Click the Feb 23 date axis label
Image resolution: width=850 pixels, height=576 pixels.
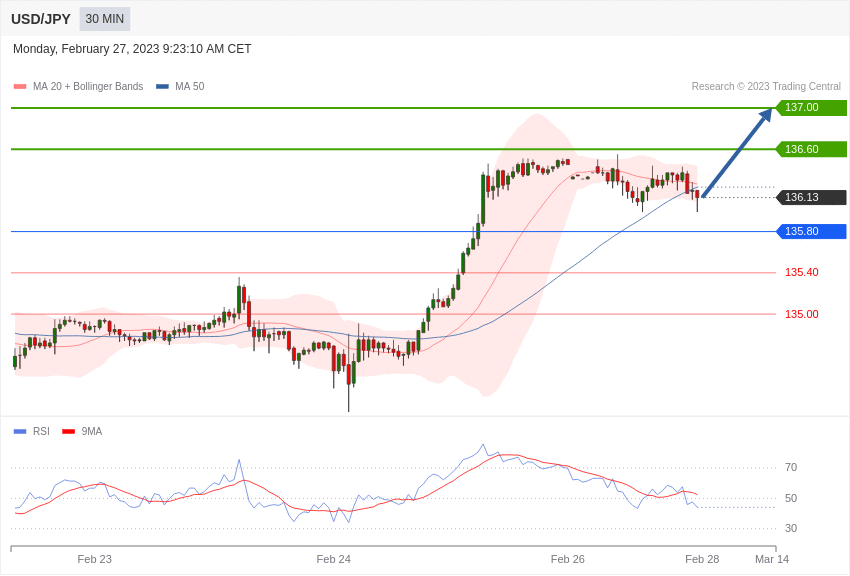tap(94, 559)
